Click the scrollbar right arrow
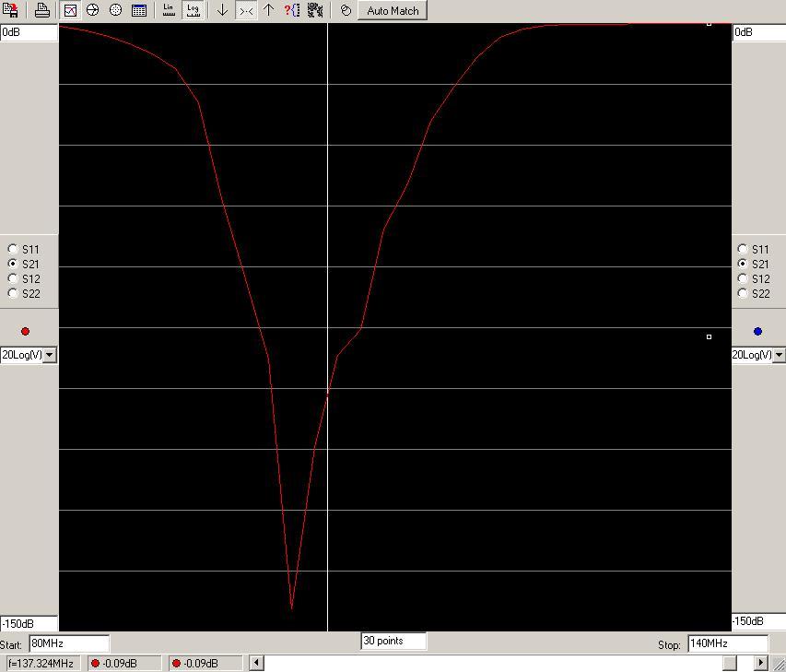This screenshot has width=786, height=672. [761, 663]
